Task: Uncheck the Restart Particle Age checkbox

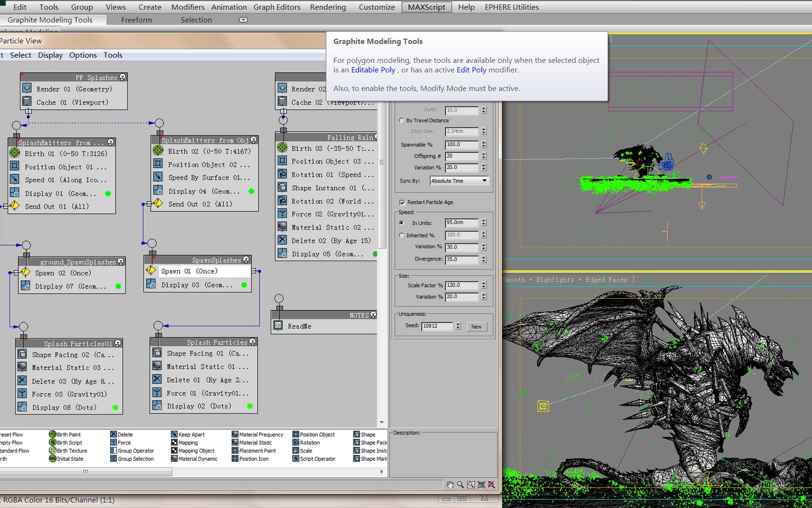Action: pyautogui.click(x=402, y=202)
